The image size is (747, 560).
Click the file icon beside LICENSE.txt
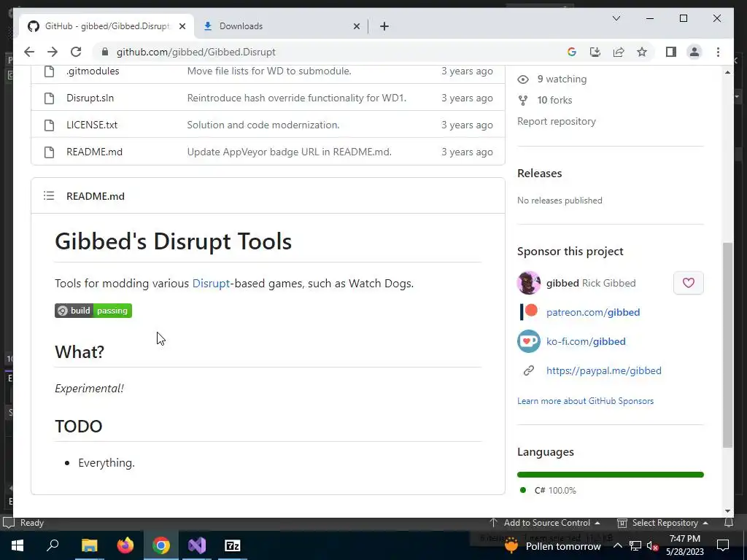[x=49, y=125]
